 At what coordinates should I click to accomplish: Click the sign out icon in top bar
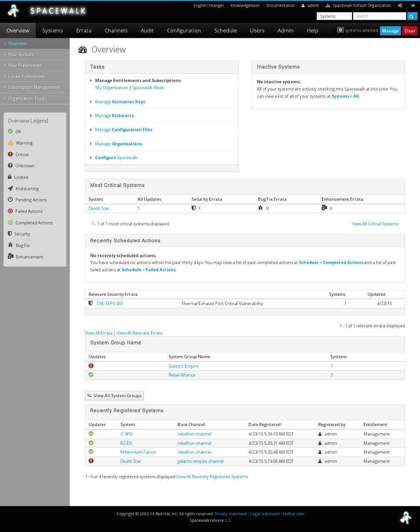coord(413,5)
